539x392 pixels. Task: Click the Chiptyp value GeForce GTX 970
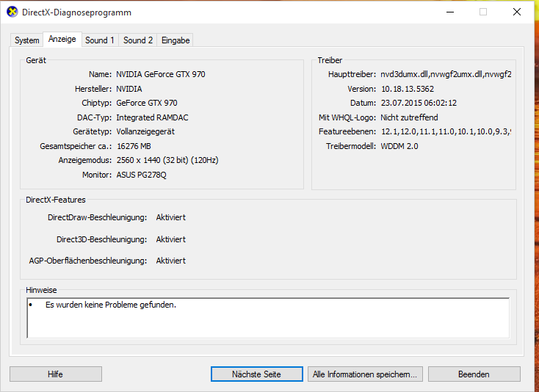pos(147,103)
